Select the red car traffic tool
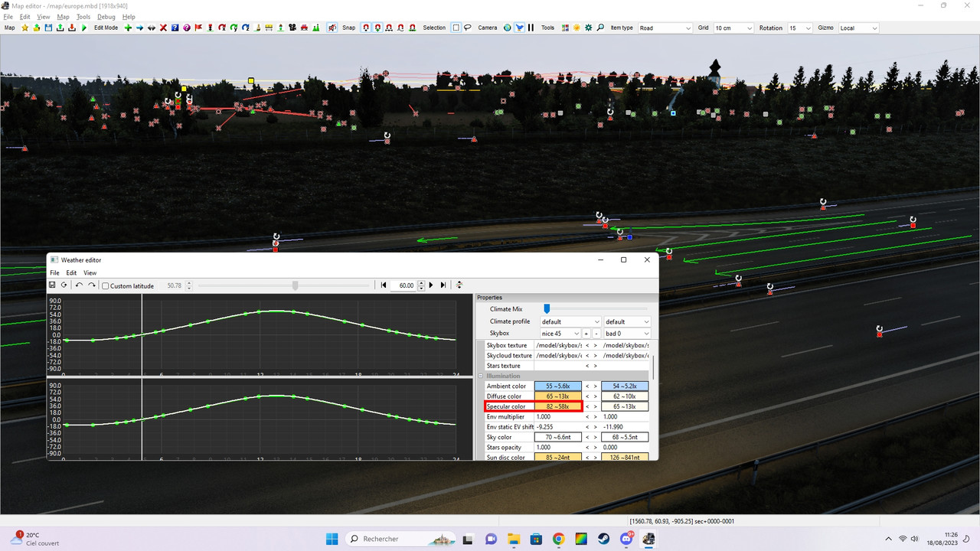This screenshot has width=980, height=551. [304, 28]
